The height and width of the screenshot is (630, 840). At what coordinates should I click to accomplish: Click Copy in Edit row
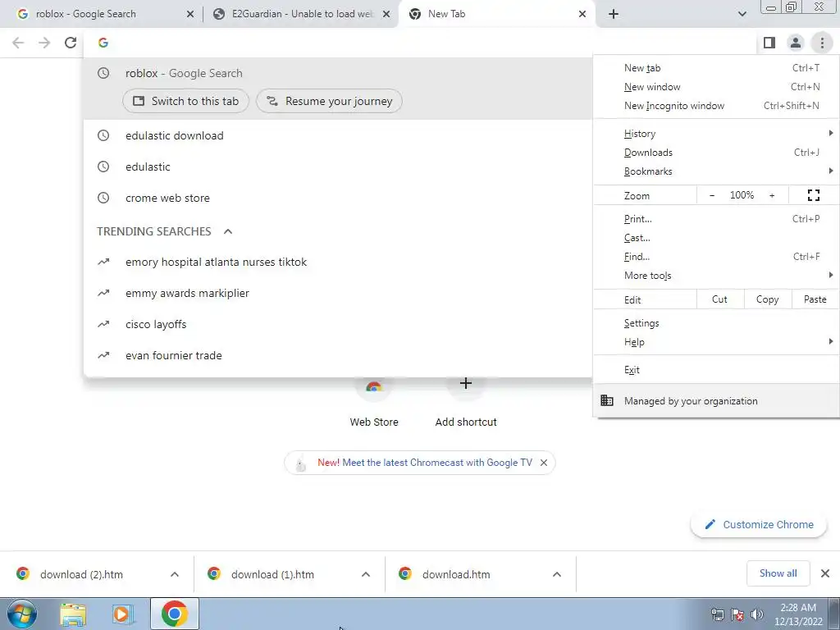coord(768,299)
